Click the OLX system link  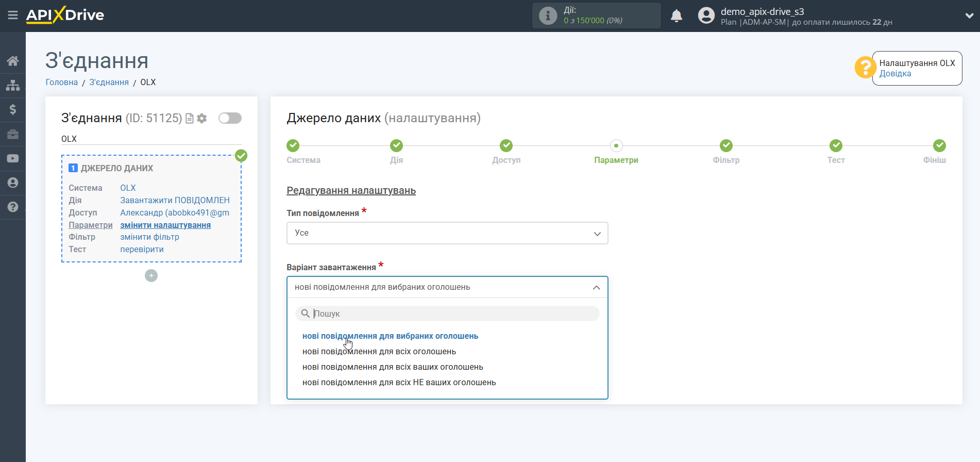pos(128,188)
